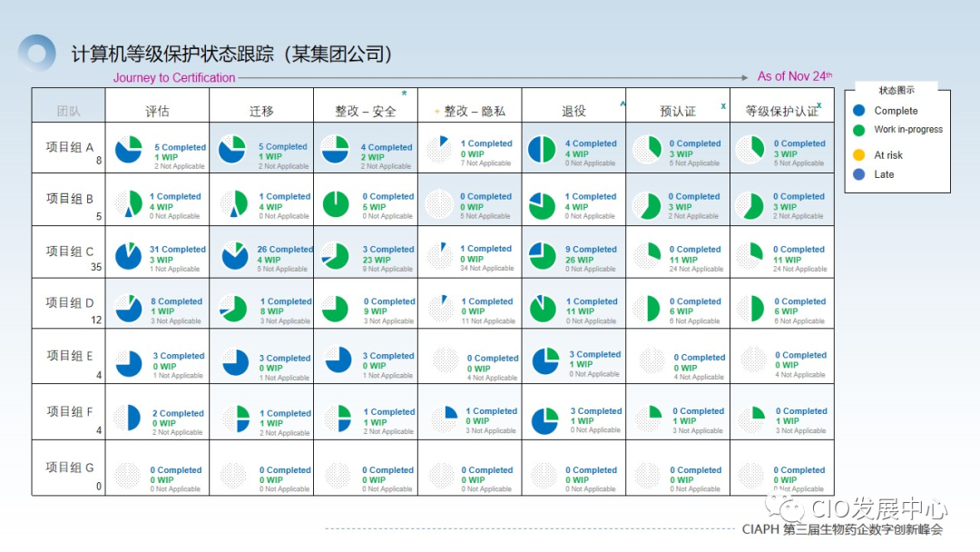980x552 pixels.
Task: Click 项目组 D 等级保护认证 pie chart
Action: tap(750, 309)
